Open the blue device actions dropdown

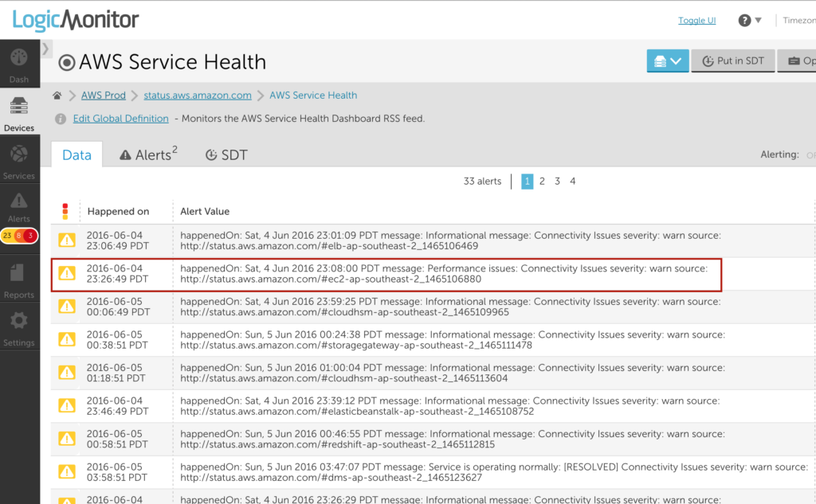[668, 61]
